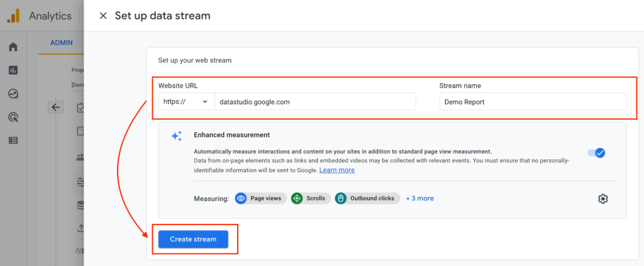Open the enhanced measurement settings gear
The height and width of the screenshot is (266, 644).
click(x=602, y=199)
